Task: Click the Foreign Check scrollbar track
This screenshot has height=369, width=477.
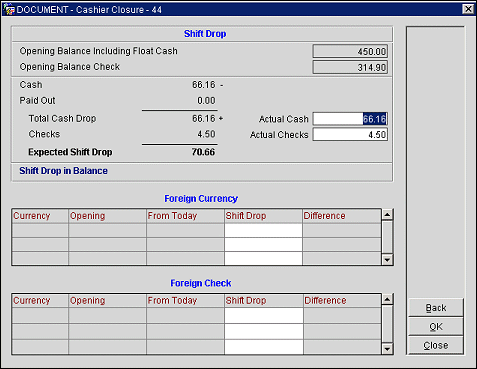Action: (x=387, y=324)
